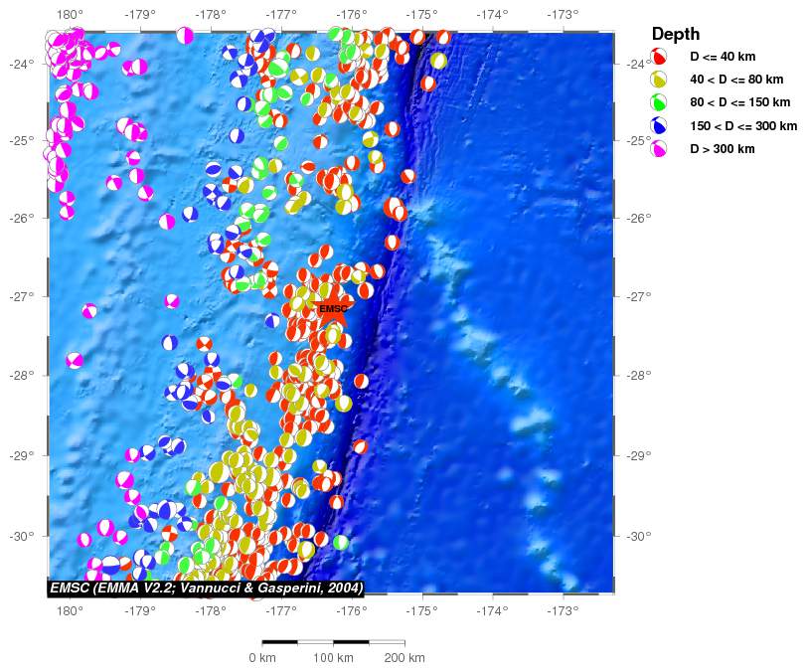The width and height of the screenshot is (807, 672).
Task: Click the yellow 40–80 km legend beachball
Action: [658, 80]
